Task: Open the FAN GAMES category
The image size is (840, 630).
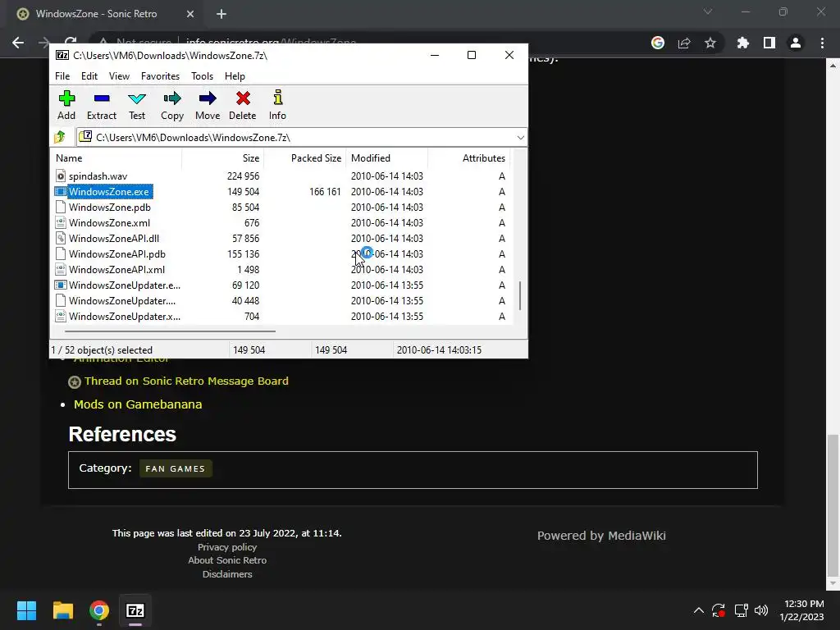Action: point(176,468)
